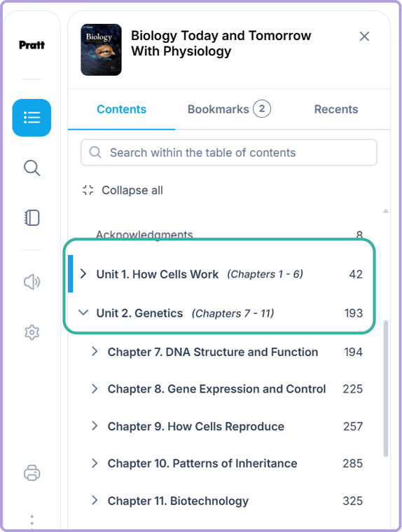Go to Chapter 11. Biotechnology
This screenshot has width=402, height=532.
click(x=178, y=500)
